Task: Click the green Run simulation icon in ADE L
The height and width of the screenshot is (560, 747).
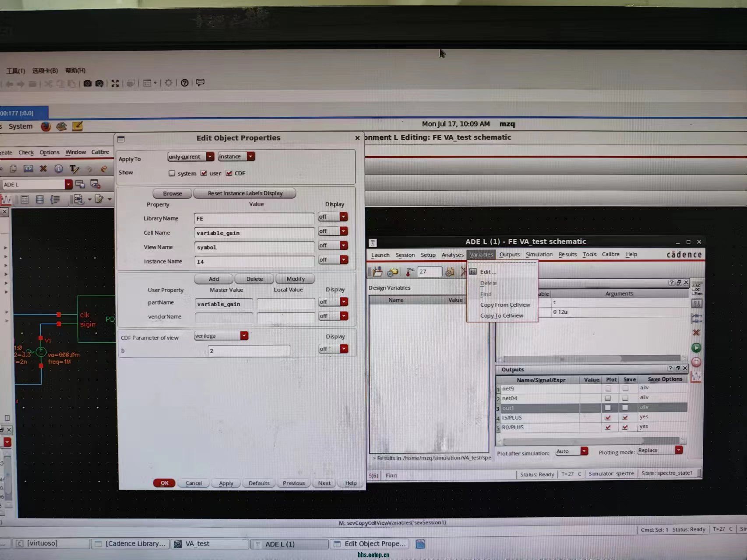Action: (696, 348)
